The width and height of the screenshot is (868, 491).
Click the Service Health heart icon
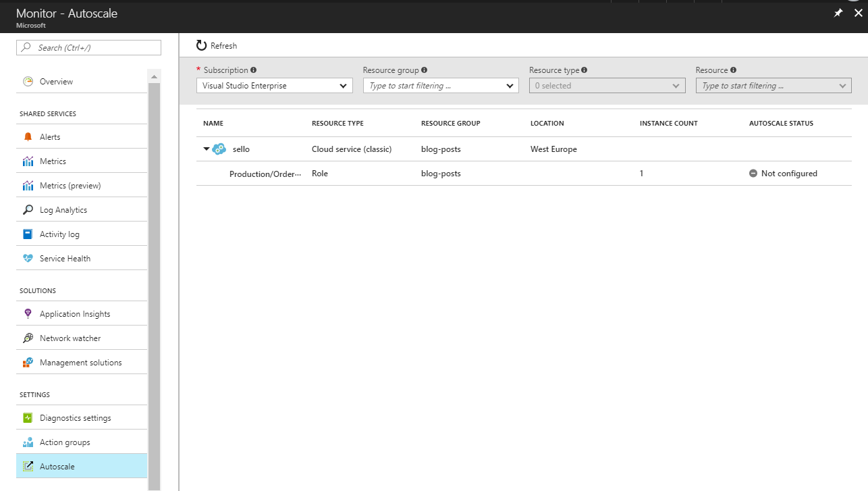(28, 259)
